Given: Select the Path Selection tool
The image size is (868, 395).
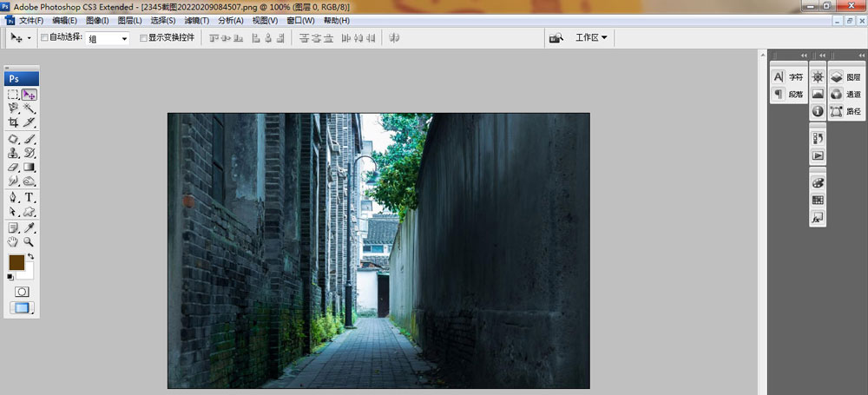Looking at the screenshot, I should (x=14, y=212).
